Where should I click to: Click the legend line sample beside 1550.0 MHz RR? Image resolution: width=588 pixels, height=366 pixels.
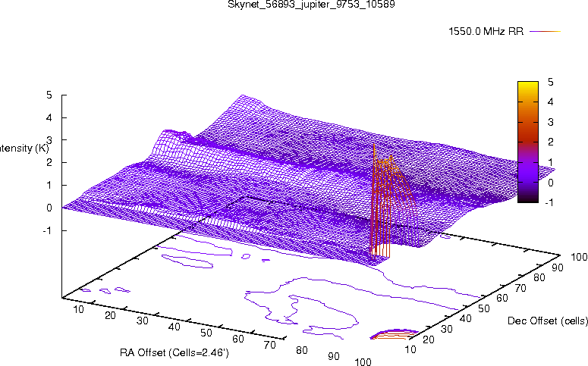545,32
